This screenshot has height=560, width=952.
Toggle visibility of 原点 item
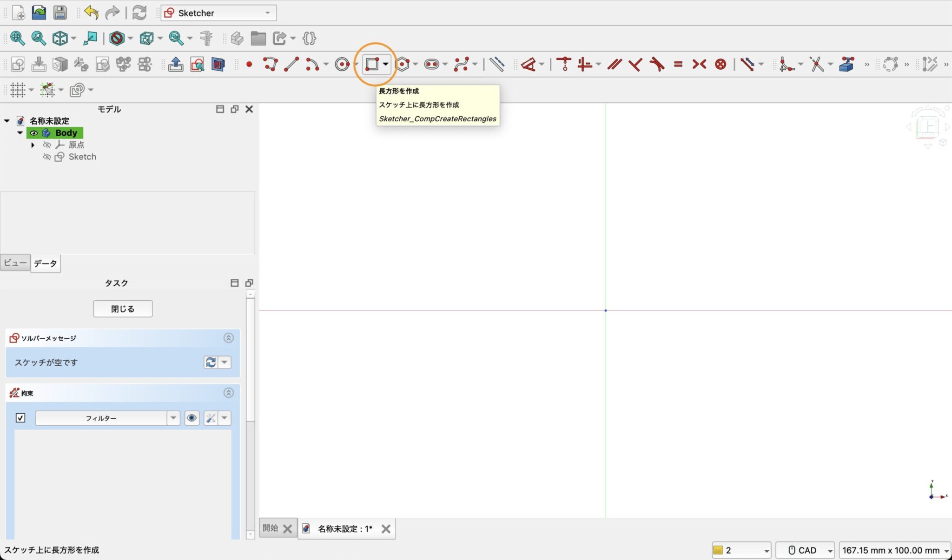coord(46,145)
